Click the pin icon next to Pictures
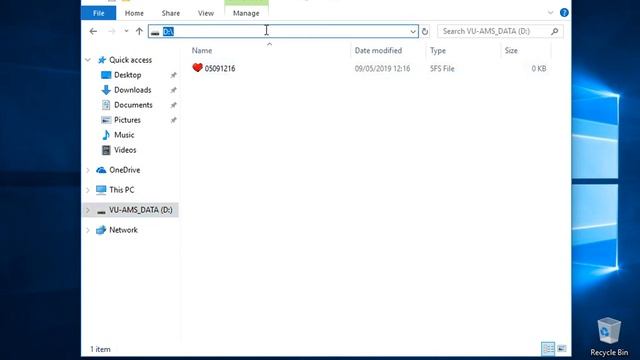Image resolution: width=640 pixels, height=360 pixels. pyautogui.click(x=173, y=120)
